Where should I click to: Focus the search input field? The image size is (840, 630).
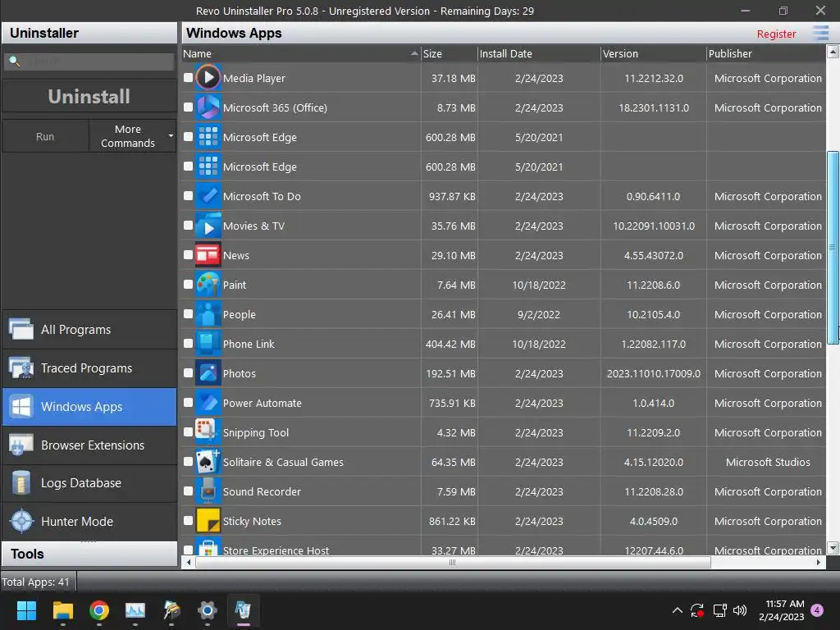(x=89, y=62)
